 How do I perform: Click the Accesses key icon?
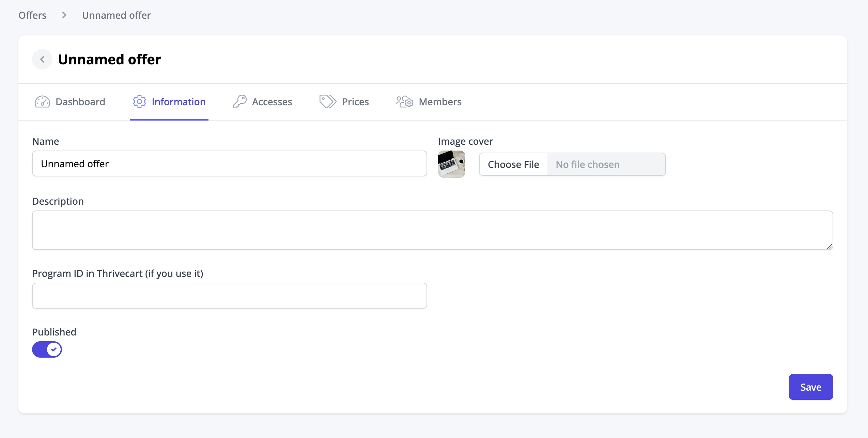240,101
